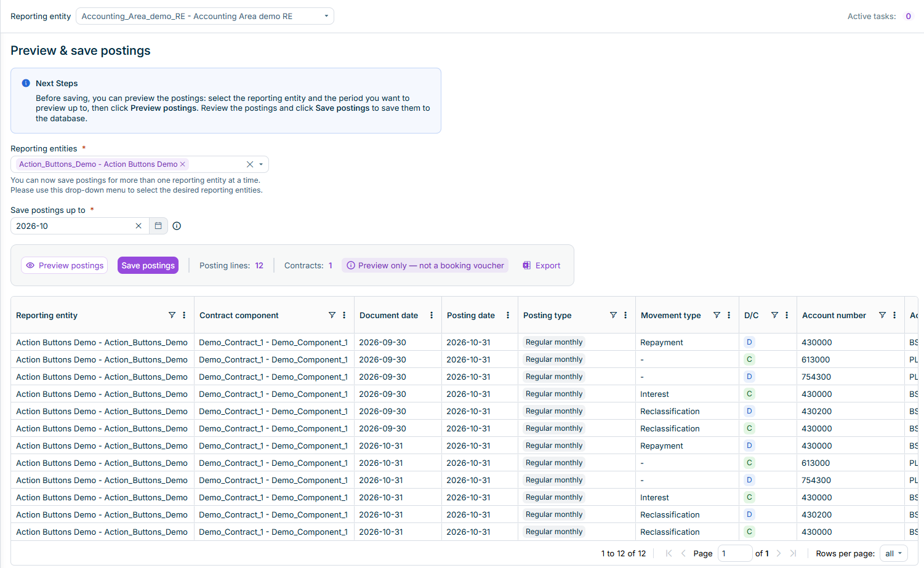The image size is (924, 568).
Task: Click the Save postings button
Action: (x=148, y=265)
